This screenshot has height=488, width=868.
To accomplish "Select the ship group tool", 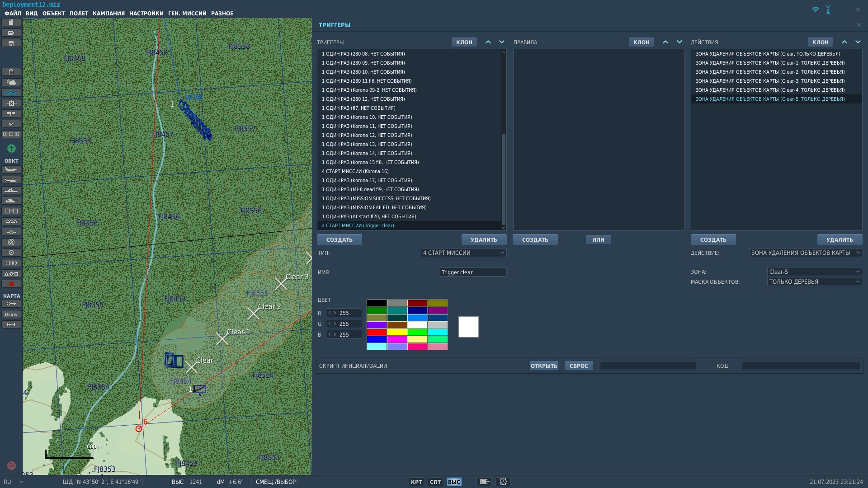I will [11, 190].
